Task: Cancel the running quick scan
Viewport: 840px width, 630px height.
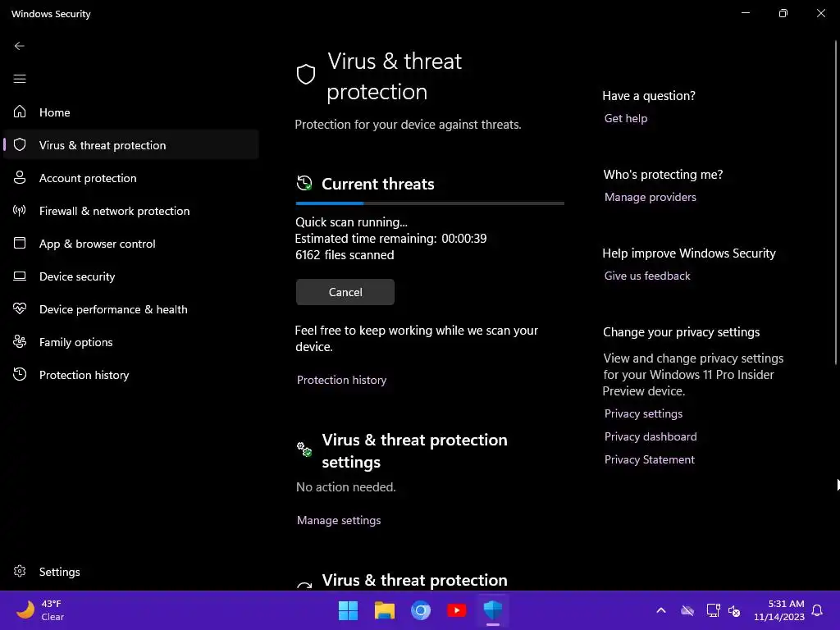Action: point(345,292)
